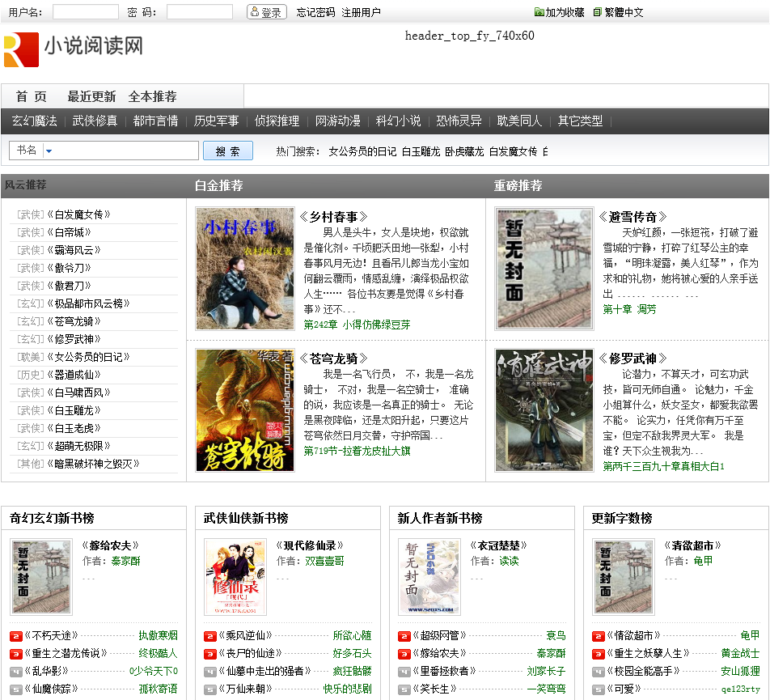770x700 pixels.
Task: Open 《极品都市风云榜》 in the list
Action: point(88,303)
